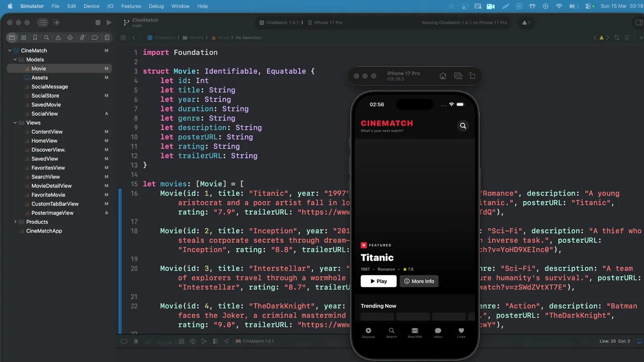Tap the Play button for Titanic

[378, 281]
